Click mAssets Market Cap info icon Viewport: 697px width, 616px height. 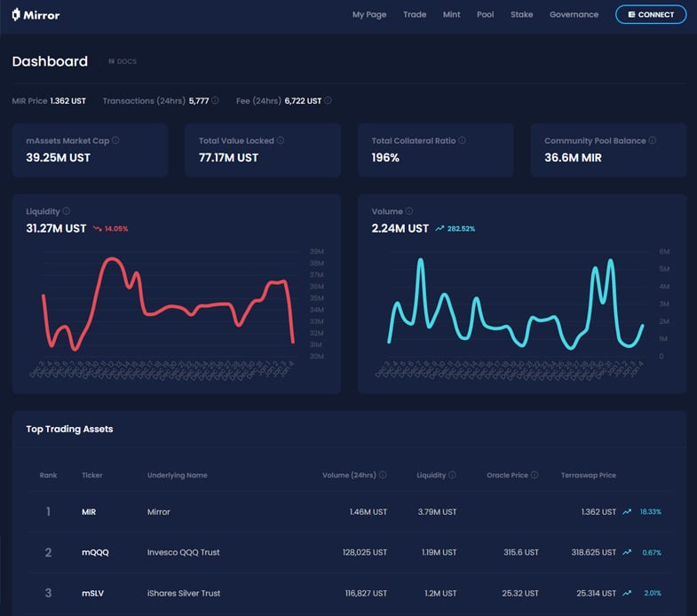[x=115, y=140]
